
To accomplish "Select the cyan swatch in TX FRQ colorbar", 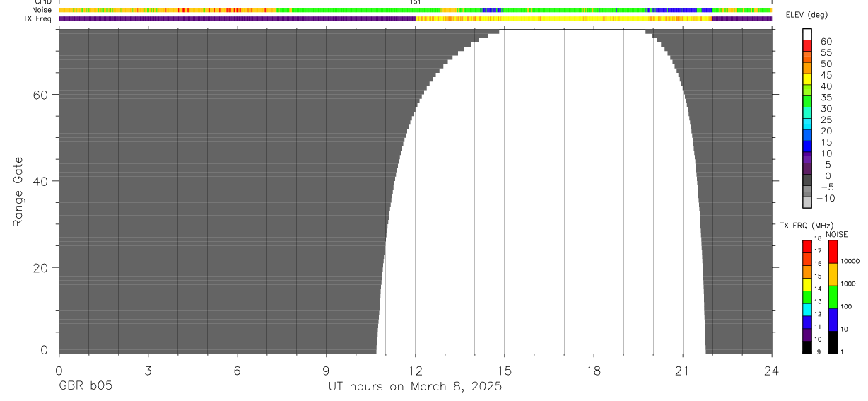I will pyautogui.click(x=807, y=310).
